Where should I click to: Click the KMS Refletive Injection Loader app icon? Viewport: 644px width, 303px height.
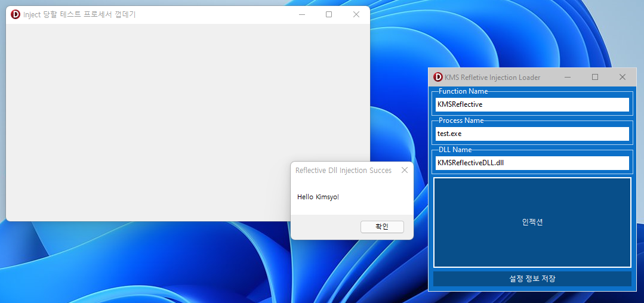[438, 77]
